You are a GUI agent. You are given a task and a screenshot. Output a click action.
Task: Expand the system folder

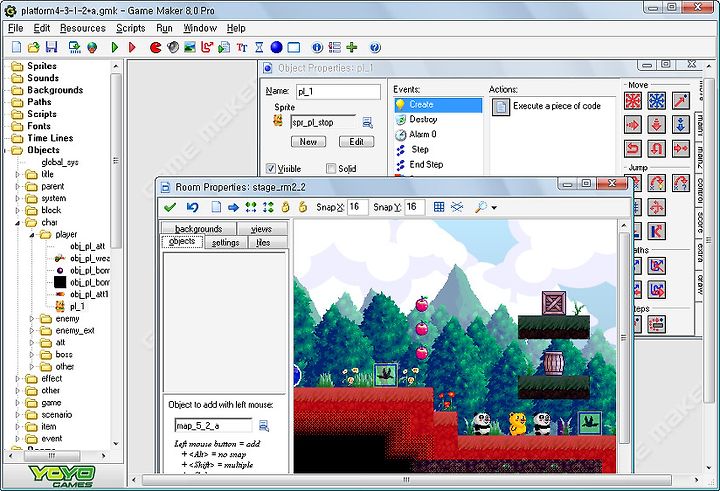pyautogui.click(x=18, y=198)
